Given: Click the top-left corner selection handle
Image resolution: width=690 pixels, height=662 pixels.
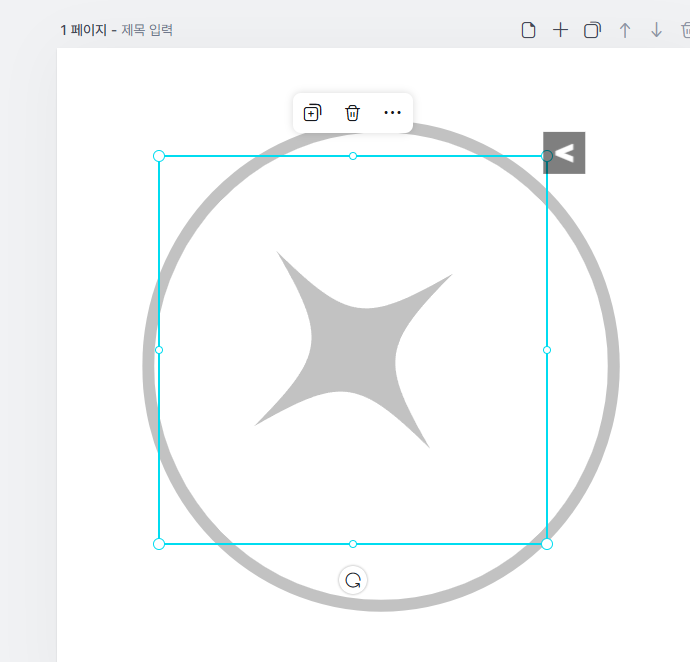Looking at the screenshot, I should (159, 156).
